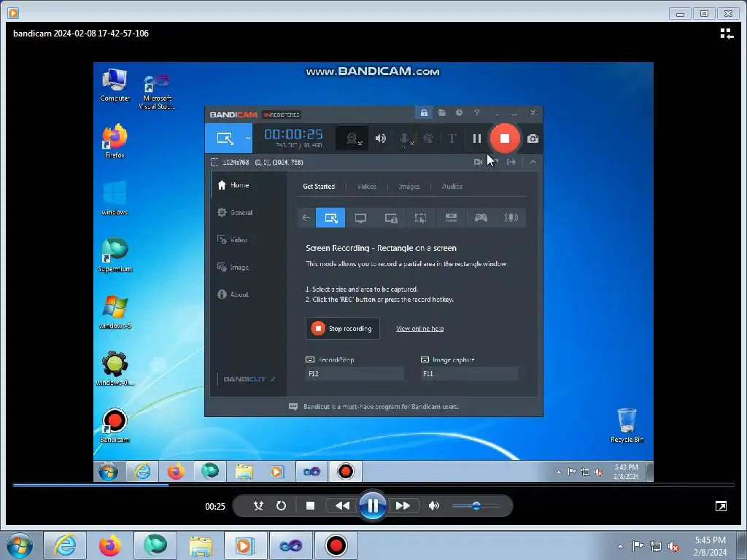Viewport: 747px width, 560px height.
Task: Switch to the Audios tab
Action: click(452, 186)
